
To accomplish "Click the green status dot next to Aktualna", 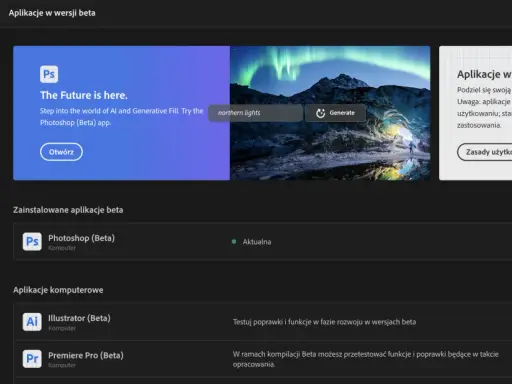I will click(234, 242).
